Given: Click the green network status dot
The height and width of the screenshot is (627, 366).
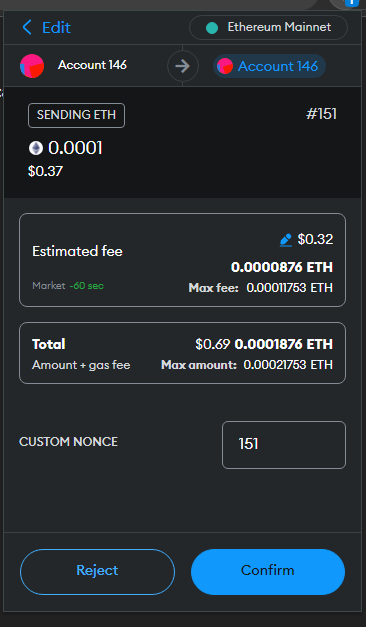Looking at the screenshot, I should (x=212, y=28).
